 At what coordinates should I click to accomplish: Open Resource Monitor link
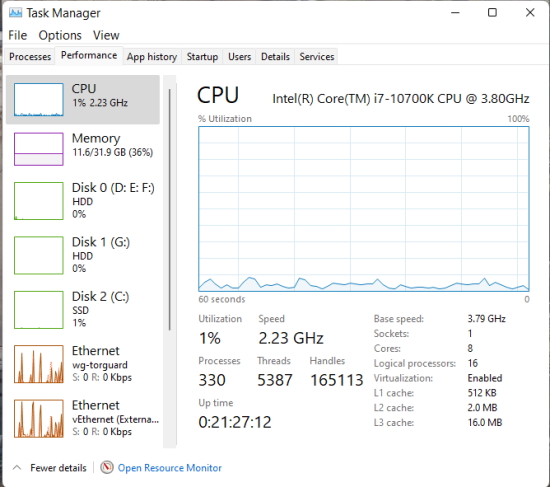[x=170, y=468]
